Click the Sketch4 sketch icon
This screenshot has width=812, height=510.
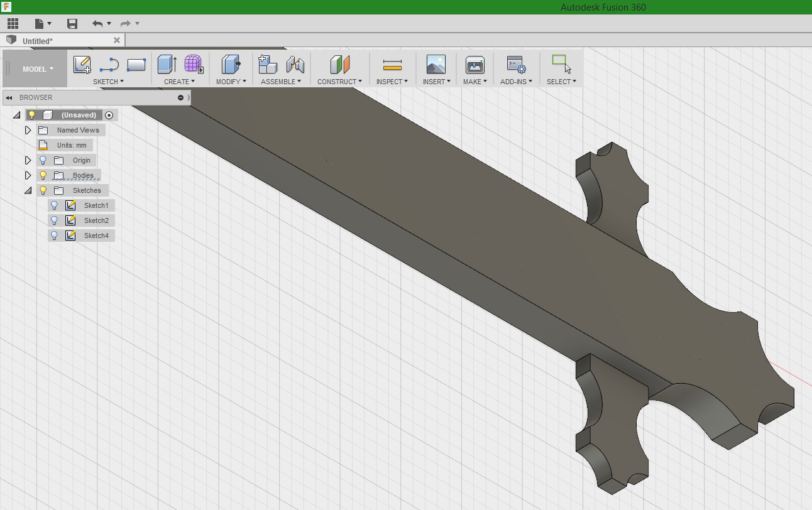pos(70,236)
